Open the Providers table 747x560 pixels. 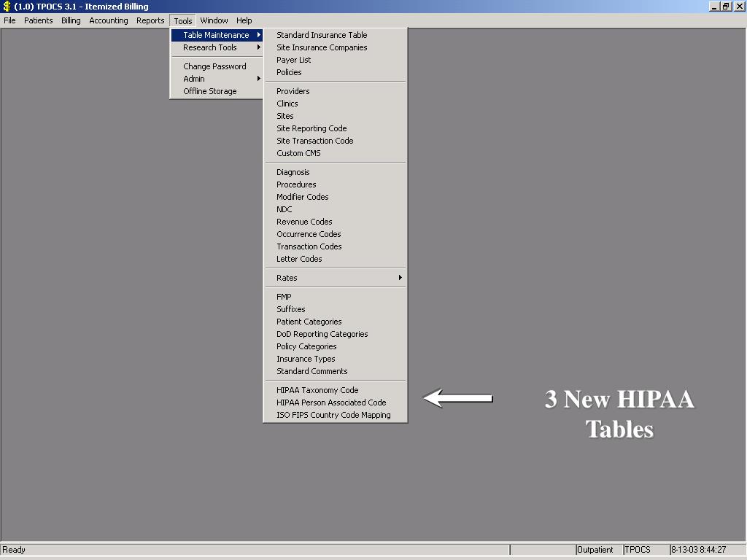[336, 91]
